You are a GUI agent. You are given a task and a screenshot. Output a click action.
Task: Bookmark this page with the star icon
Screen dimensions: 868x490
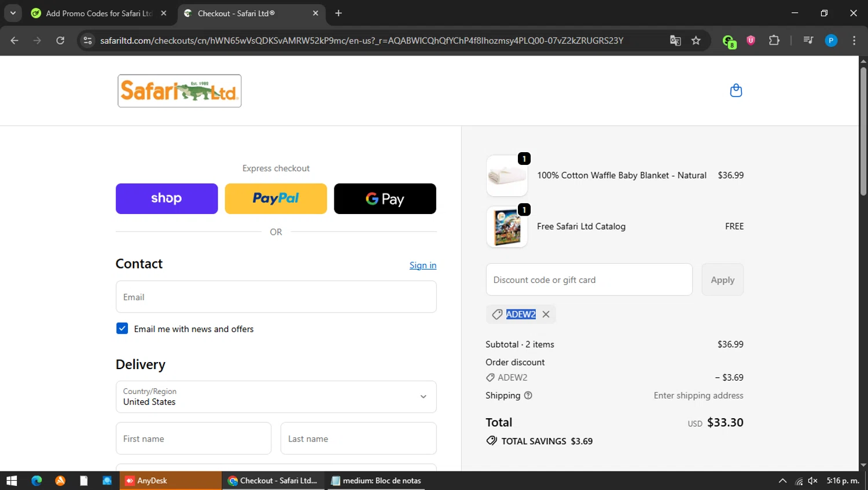click(x=696, y=40)
